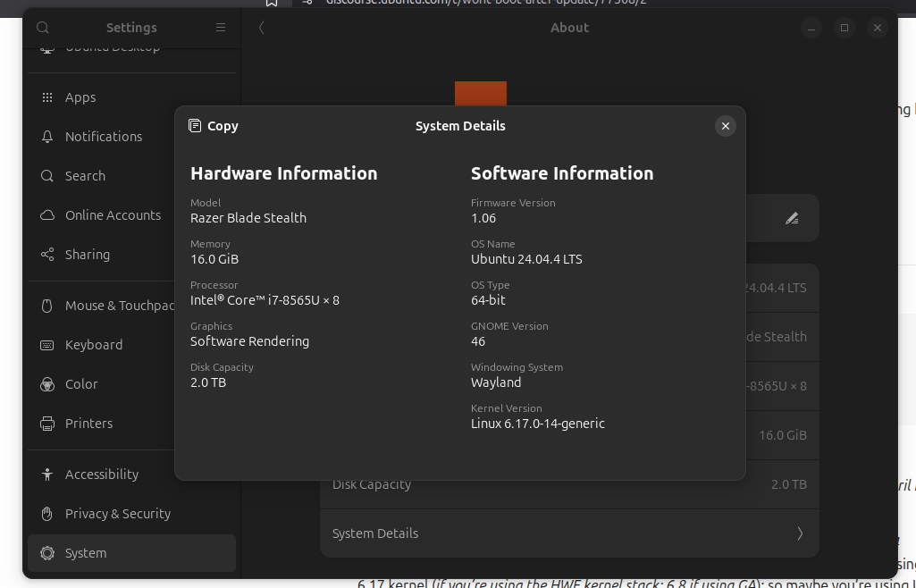Expand the System Details row chevron
The height and width of the screenshot is (588, 916).
point(799,533)
